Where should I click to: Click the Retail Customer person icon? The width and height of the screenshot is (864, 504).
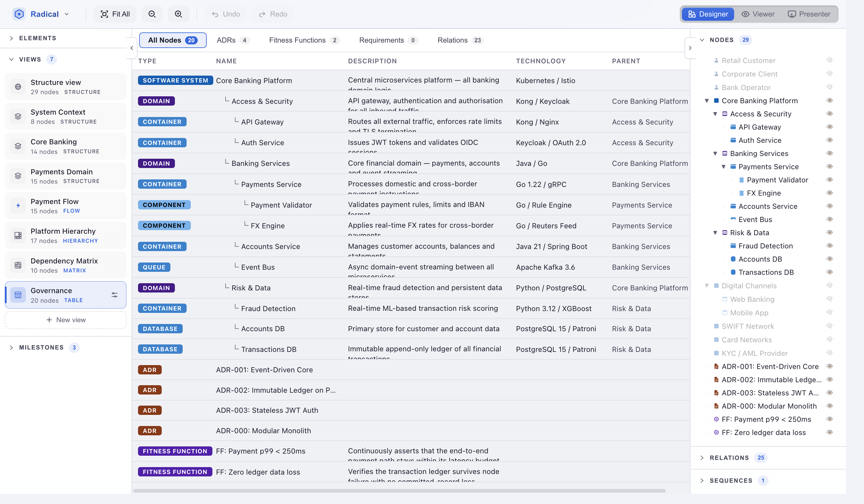point(716,60)
